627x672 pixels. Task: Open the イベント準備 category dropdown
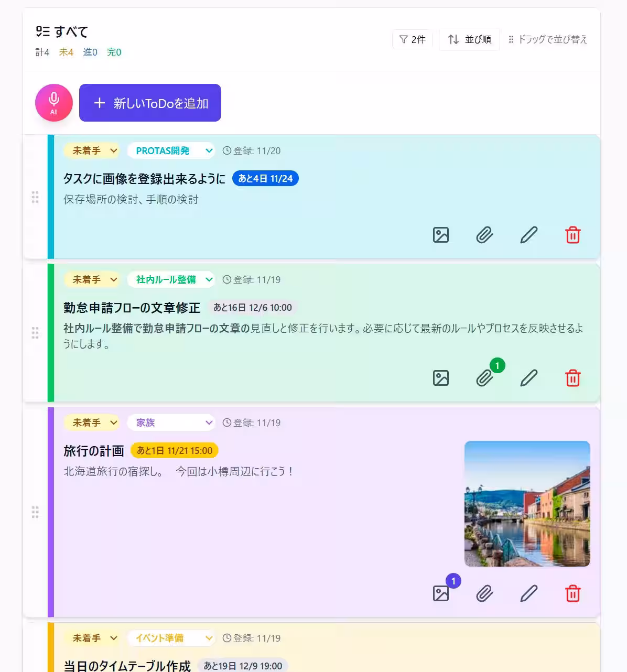tap(171, 638)
